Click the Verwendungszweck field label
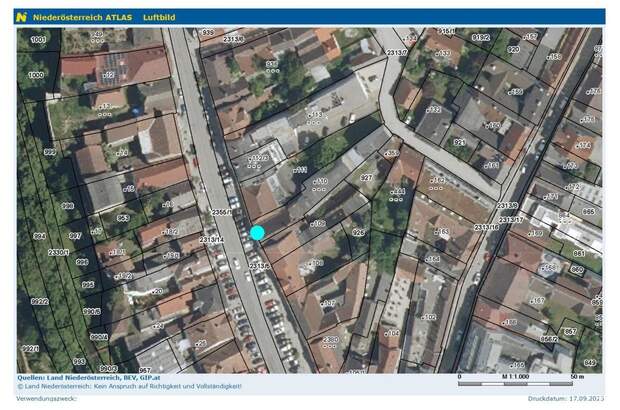 click(43, 398)
